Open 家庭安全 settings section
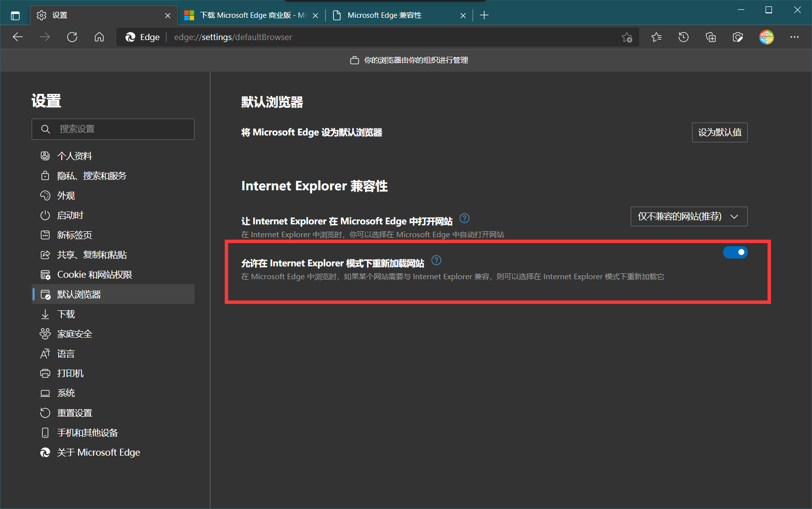Image resolution: width=812 pixels, height=509 pixels. [x=113, y=334]
